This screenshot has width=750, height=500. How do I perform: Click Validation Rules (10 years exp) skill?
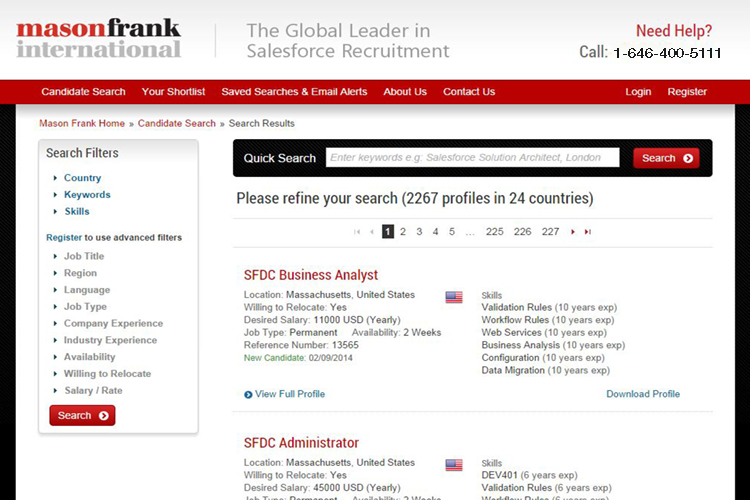(x=549, y=308)
